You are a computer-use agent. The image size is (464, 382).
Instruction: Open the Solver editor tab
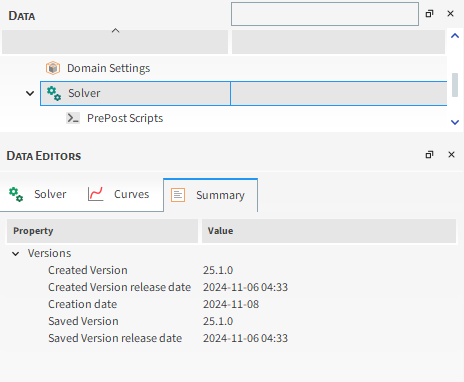(38, 194)
